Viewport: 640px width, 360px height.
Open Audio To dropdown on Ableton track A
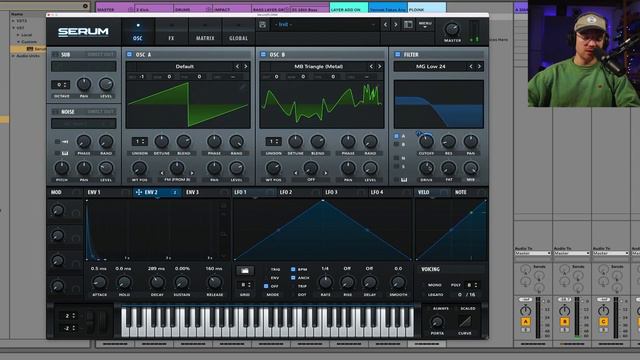pyautogui.click(x=533, y=253)
